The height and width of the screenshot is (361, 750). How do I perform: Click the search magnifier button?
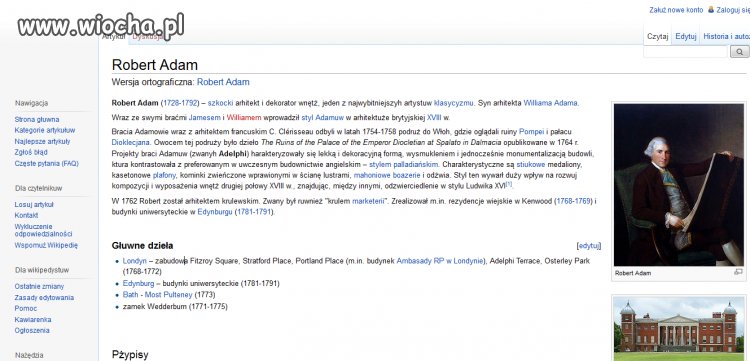[x=739, y=52]
